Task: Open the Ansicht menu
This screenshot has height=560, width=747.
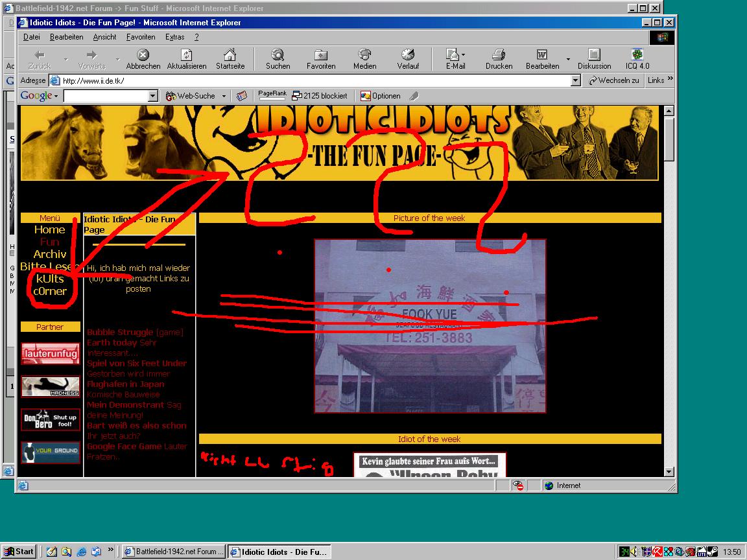Action: [x=104, y=37]
